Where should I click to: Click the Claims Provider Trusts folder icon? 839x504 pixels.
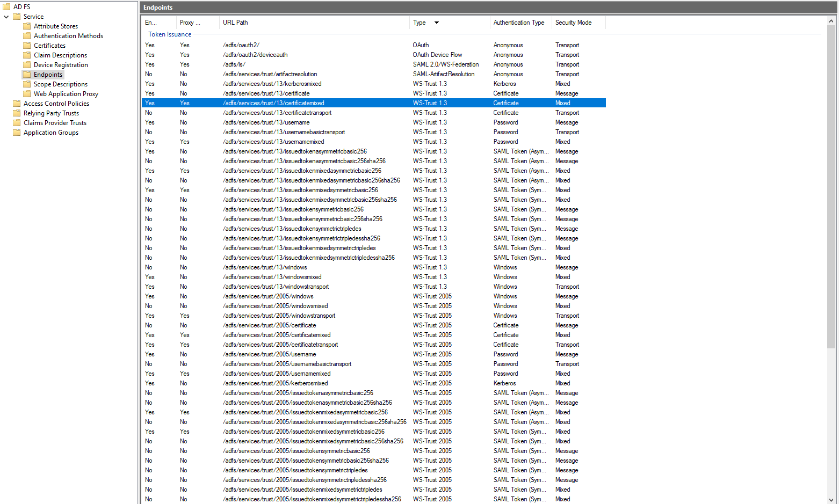pos(17,123)
